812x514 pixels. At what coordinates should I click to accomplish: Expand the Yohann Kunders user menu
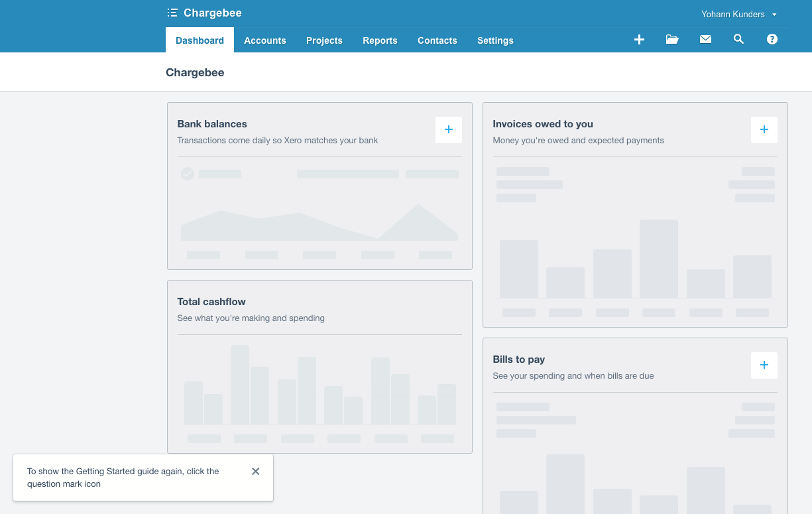[739, 14]
